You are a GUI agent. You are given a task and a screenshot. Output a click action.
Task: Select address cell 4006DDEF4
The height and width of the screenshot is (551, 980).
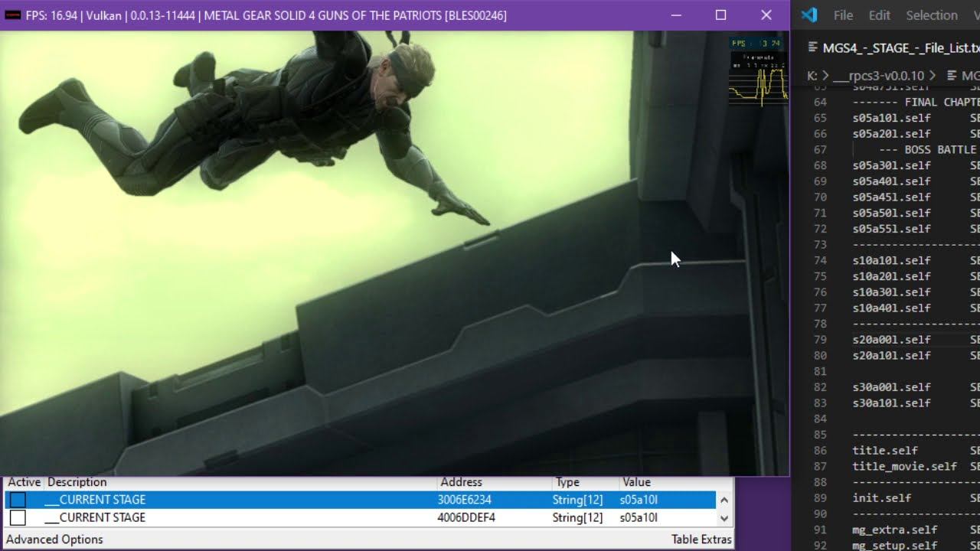(466, 518)
